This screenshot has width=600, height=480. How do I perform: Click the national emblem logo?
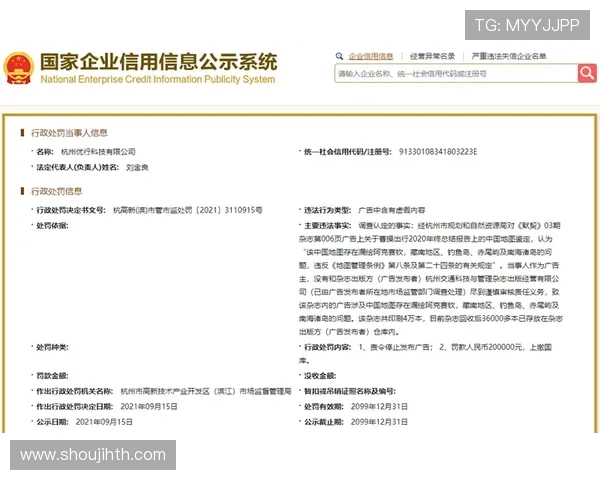18,68
